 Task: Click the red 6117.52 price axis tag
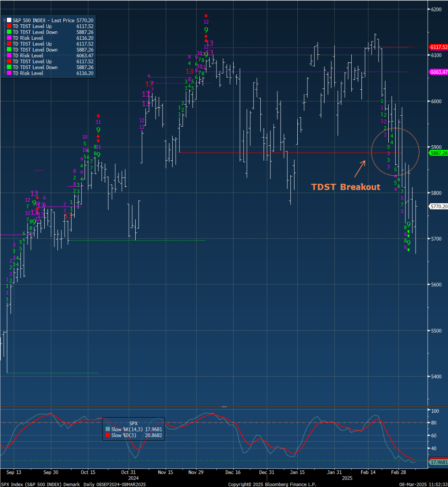coord(438,47)
